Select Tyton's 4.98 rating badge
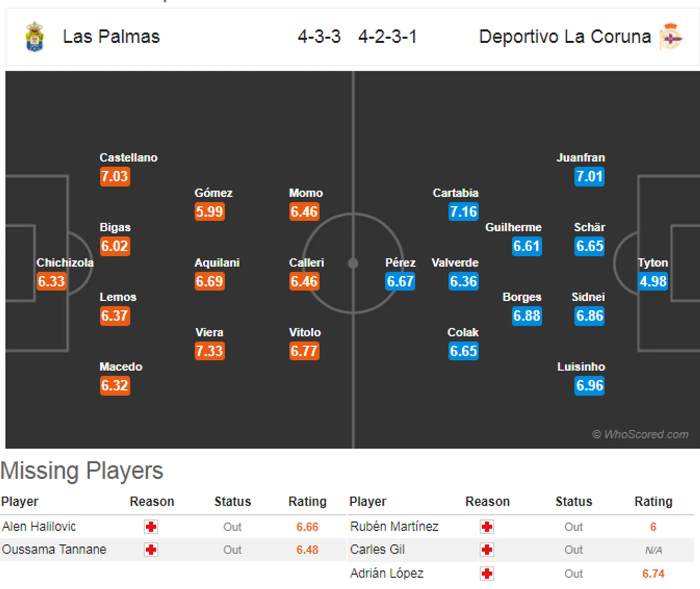The image size is (700, 589). point(653,281)
